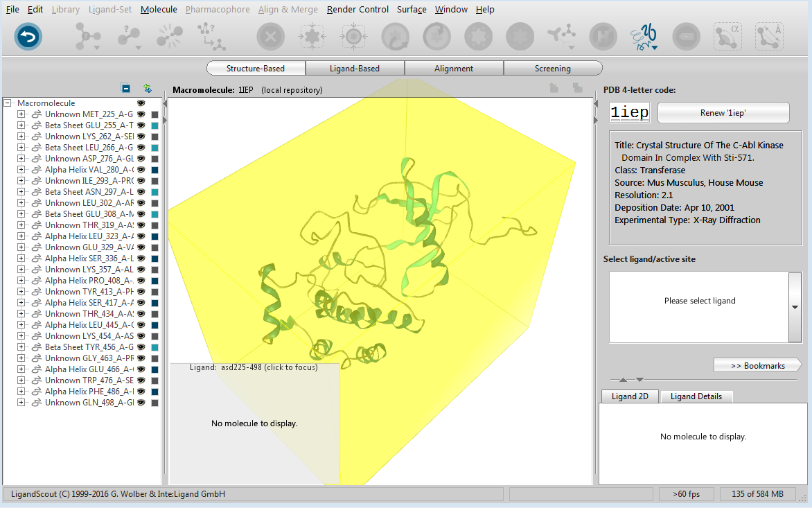Open the Bookmarks panel button
The width and height of the screenshot is (812, 508).
click(x=758, y=366)
